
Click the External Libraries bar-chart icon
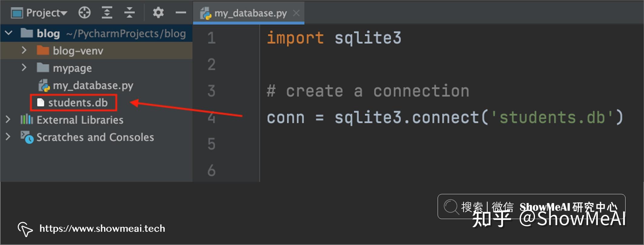(x=27, y=120)
